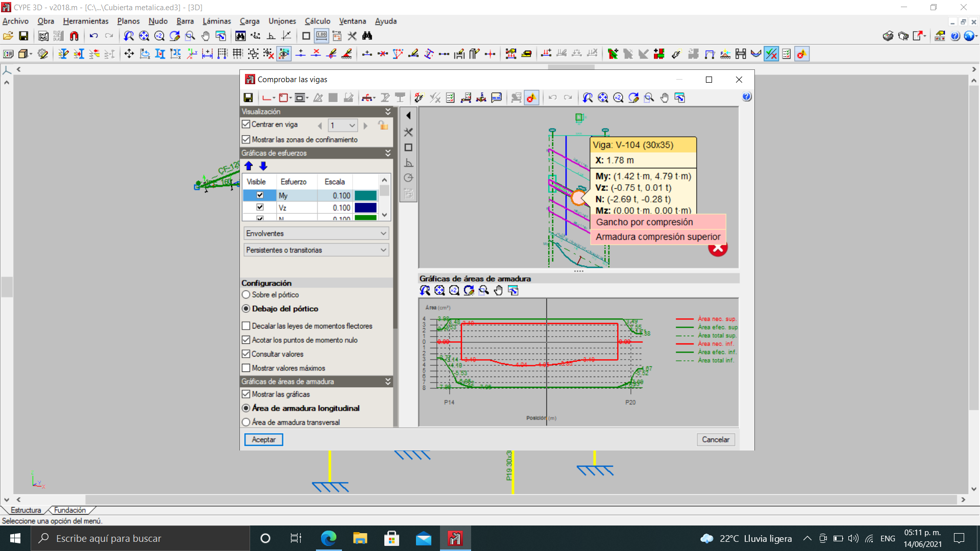Click the Windows search box on taskbar
980x551 pixels.
tap(140, 538)
